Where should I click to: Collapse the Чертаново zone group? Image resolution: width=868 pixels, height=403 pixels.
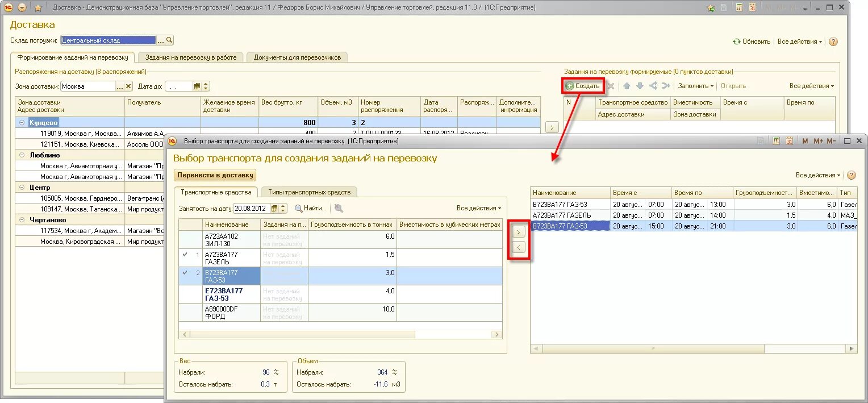click(x=22, y=219)
